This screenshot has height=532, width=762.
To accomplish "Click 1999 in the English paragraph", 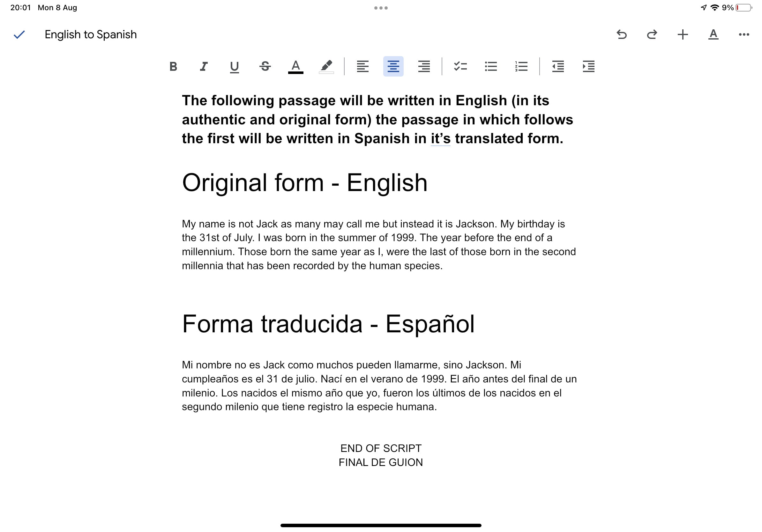I will (x=403, y=238).
